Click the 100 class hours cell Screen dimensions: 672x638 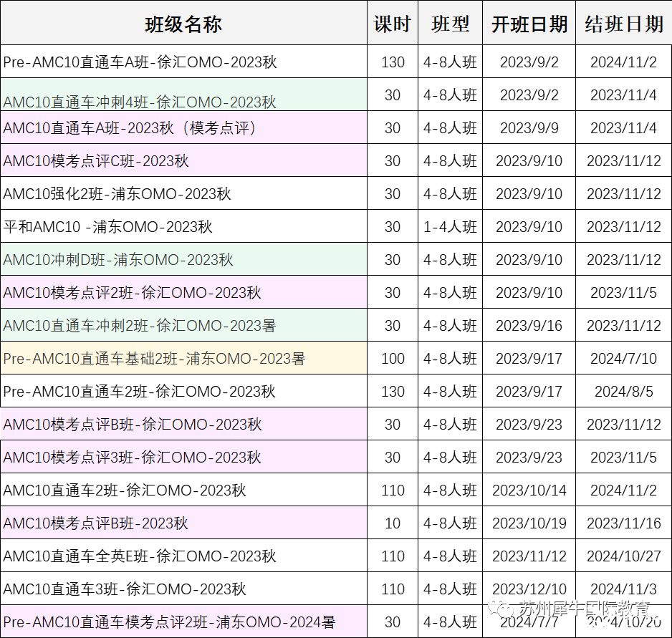pyautogui.click(x=393, y=359)
